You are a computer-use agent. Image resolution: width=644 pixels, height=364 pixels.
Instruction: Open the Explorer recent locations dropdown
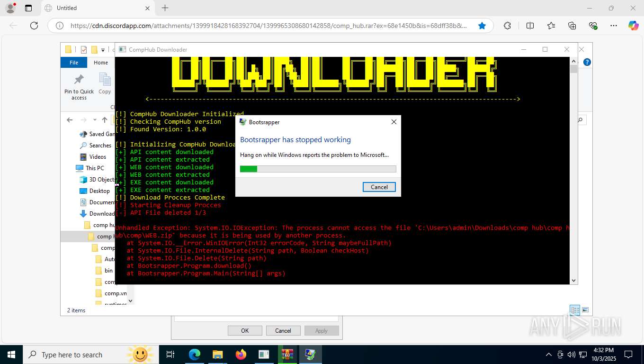95,120
